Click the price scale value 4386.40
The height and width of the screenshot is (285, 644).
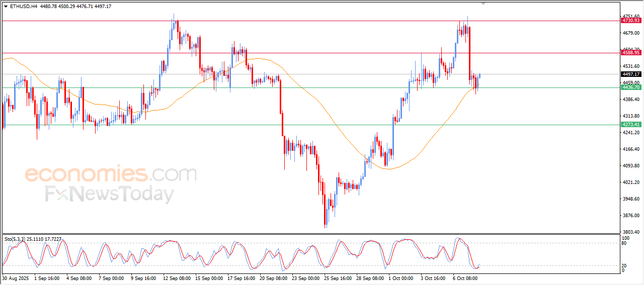click(x=631, y=99)
